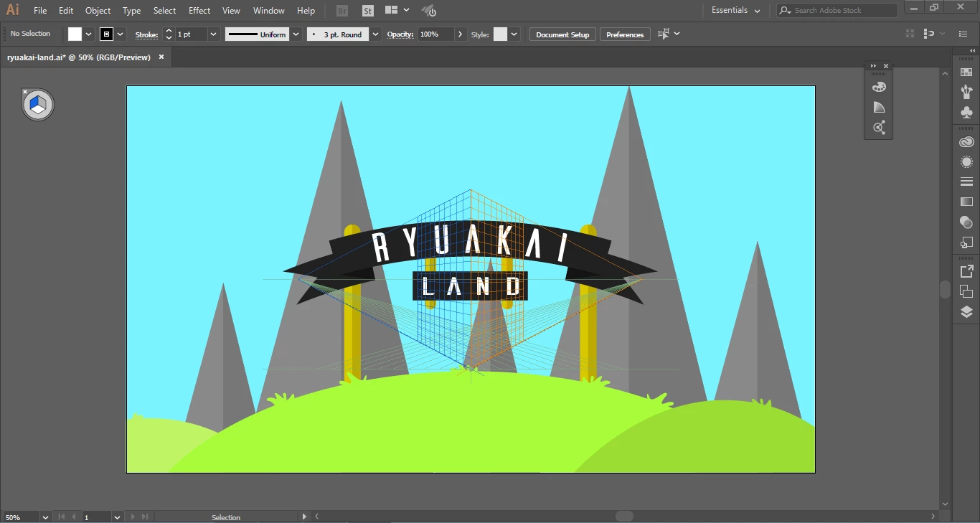Click the perspective plane switching widget
The width and height of the screenshot is (980, 523).
[x=38, y=105]
